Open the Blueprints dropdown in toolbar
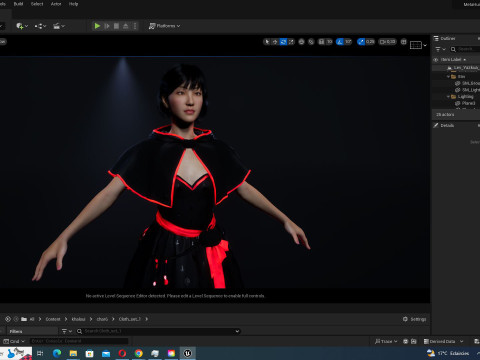480x360 pixels. click(x=40, y=26)
